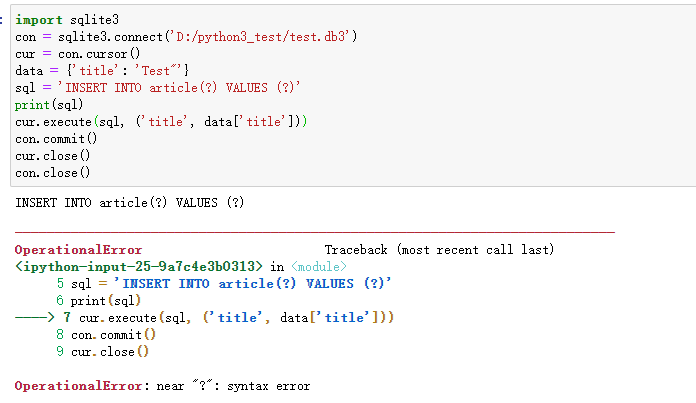Click the 'print(sql)' line in code cell
696x403 pixels.
tap(49, 105)
